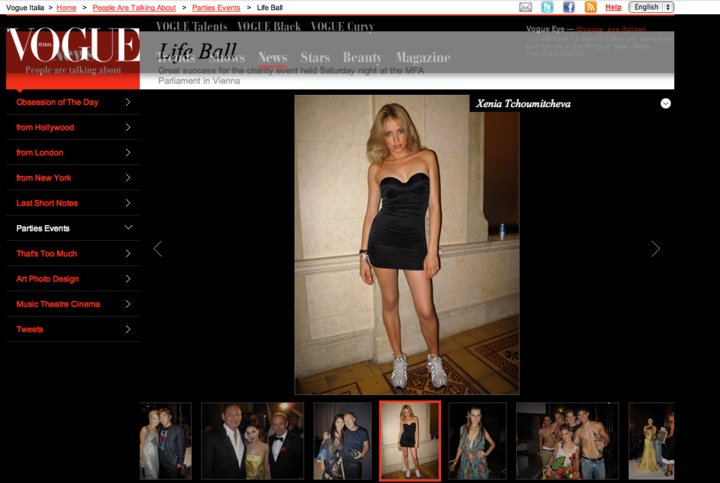
Task: Open the Music Theatre Cinema section
Action: 58,304
